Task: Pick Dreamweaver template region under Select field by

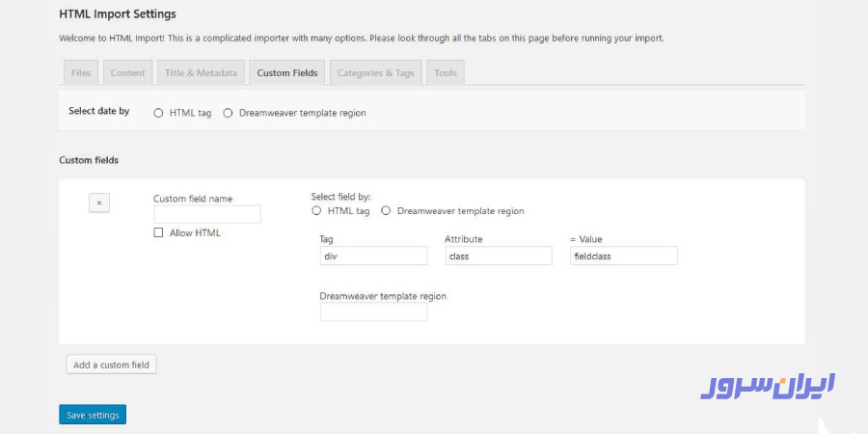Action: (386, 211)
